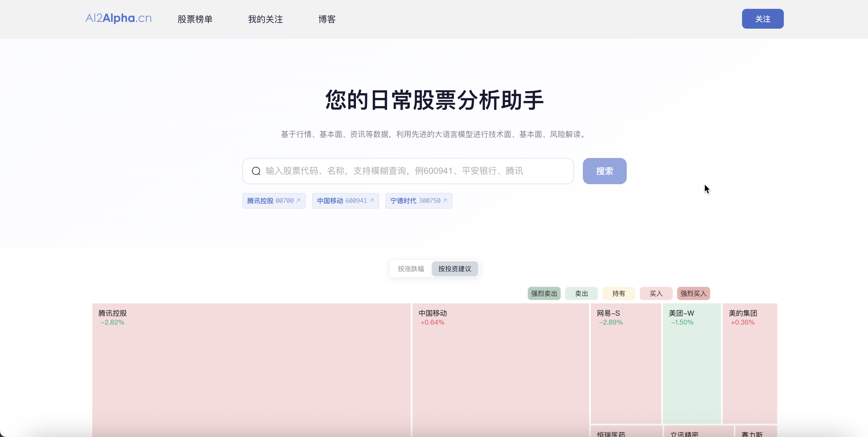868x437 pixels.
Task: Click the arrow icon beside 腾讯控股 00700
Action: click(x=298, y=200)
